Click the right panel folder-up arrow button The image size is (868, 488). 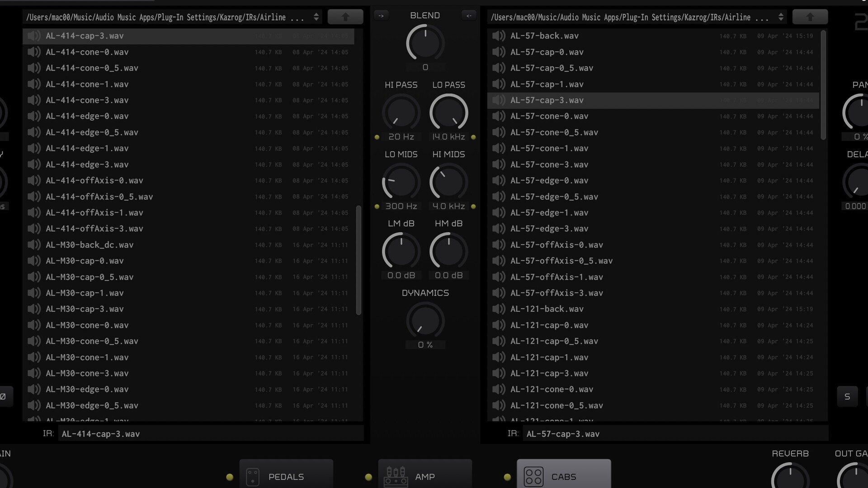click(x=810, y=17)
